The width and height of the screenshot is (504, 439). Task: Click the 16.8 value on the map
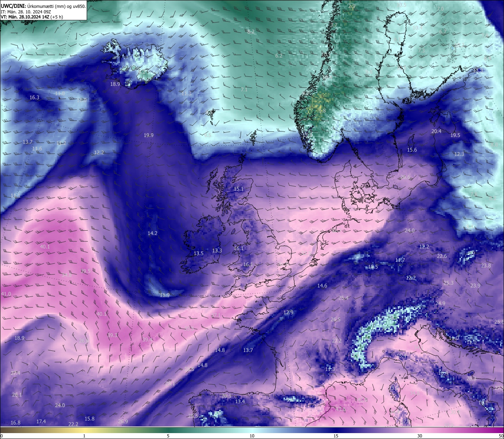pyautogui.click(x=15, y=422)
